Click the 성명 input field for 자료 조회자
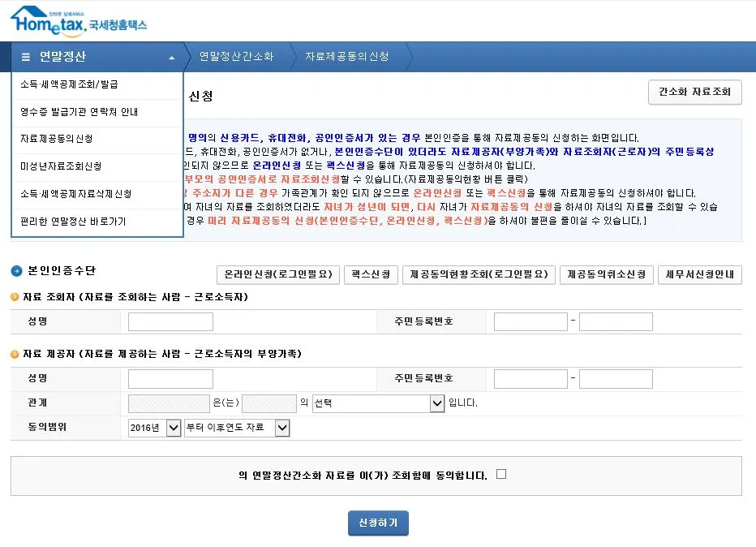The height and width of the screenshot is (547, 756). click(x=169, y=321)
